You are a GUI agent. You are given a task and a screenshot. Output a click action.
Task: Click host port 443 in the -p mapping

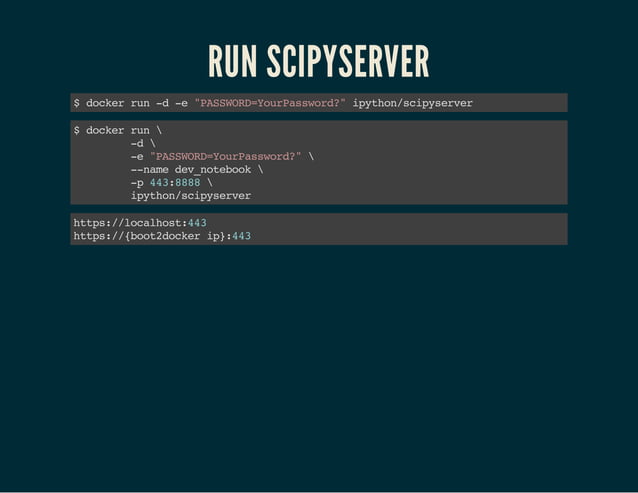158,183
